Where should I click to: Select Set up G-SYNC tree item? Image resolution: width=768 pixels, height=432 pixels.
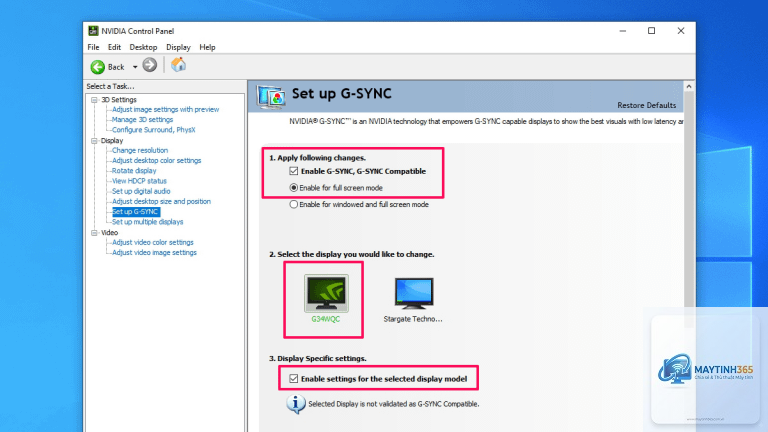(x=136, y=212)
